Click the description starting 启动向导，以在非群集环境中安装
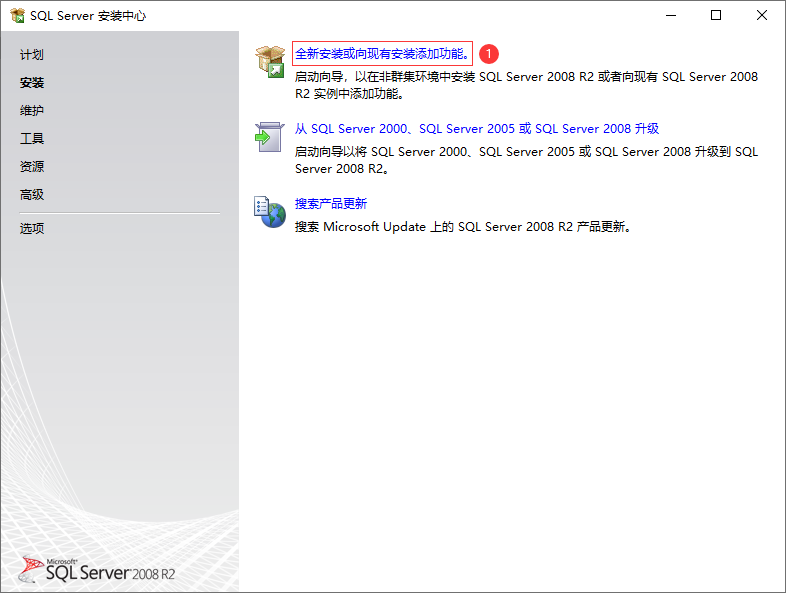Viewport: 786px width, 593px height. [526, 85]
